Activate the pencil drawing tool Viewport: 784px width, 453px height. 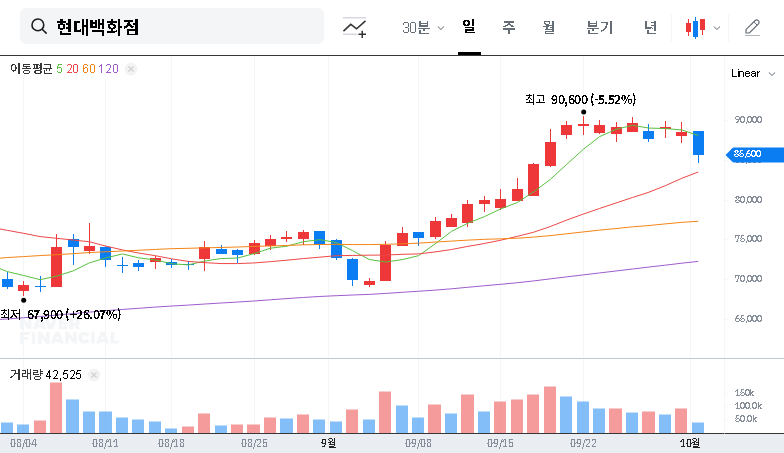pos(752,28)
